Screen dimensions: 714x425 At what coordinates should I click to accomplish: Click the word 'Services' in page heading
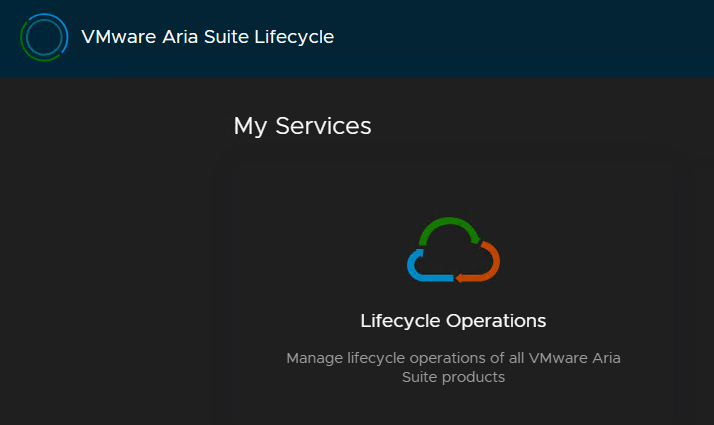tap(323, 126)
